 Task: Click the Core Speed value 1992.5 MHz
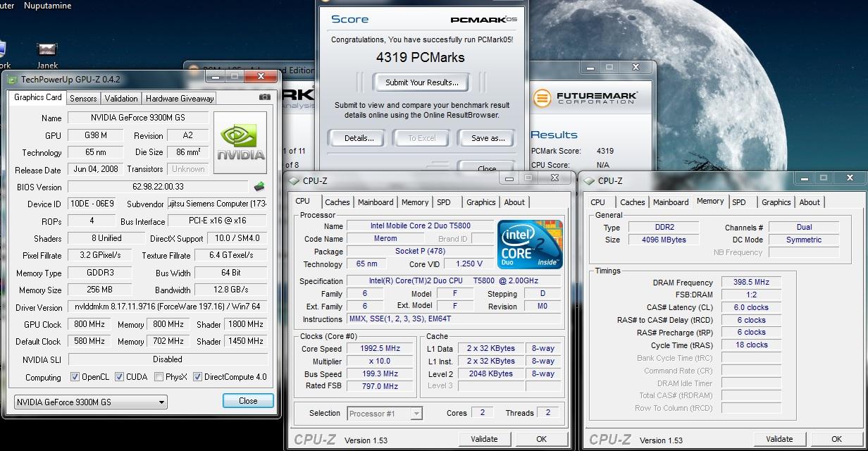pyautogui.click(x=380, y=349)
